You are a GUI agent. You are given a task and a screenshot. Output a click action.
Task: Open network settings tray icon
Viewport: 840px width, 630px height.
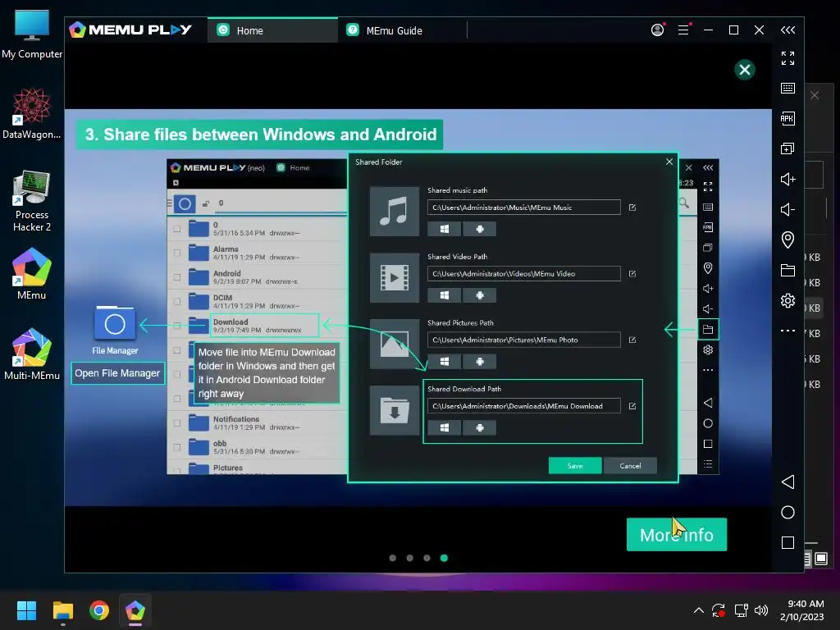(x=741, y=610)
